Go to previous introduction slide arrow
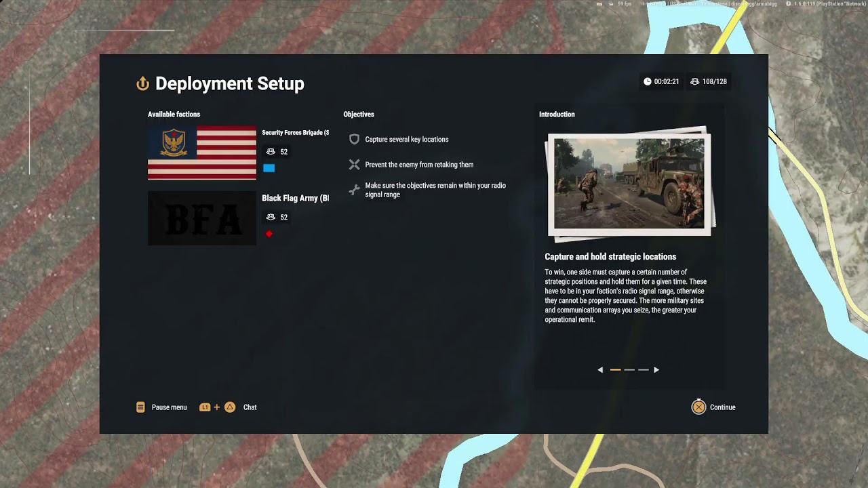868x488 pixels. point(600,370)
